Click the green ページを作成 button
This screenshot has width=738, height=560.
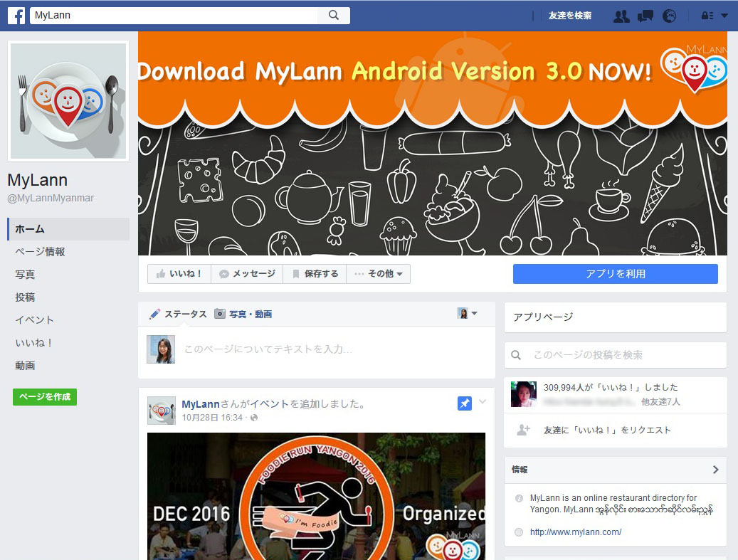coord(45,397)
